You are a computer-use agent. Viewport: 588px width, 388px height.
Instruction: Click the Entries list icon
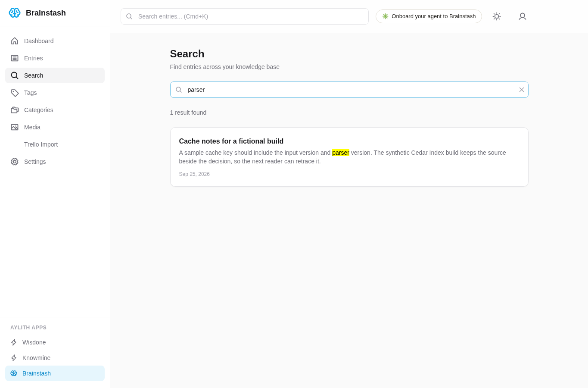point(15,58)
